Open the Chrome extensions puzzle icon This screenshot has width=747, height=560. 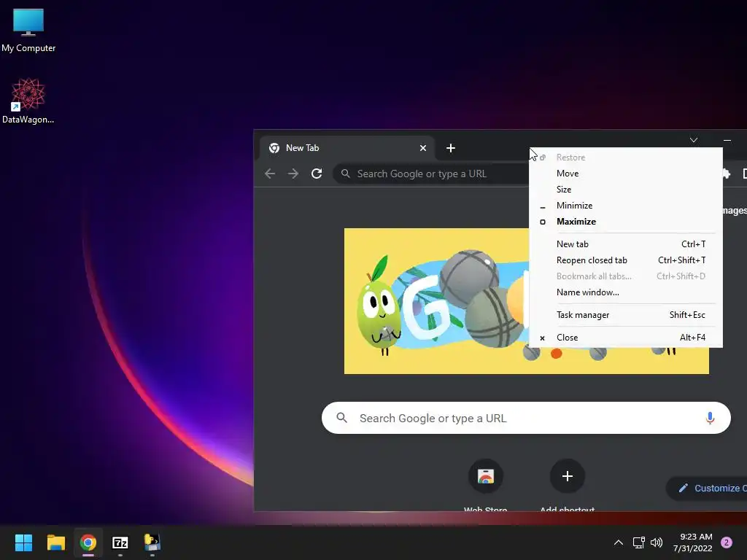[x=727, y=174]
